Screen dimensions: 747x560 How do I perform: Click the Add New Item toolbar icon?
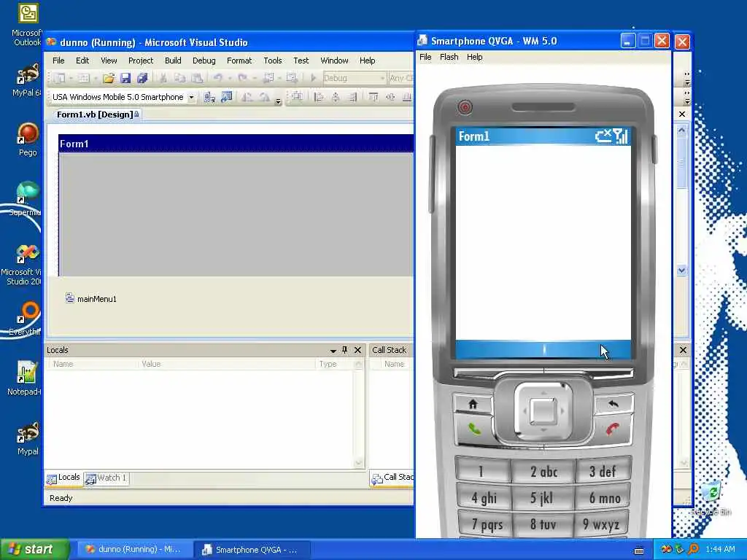pos(84,78)
